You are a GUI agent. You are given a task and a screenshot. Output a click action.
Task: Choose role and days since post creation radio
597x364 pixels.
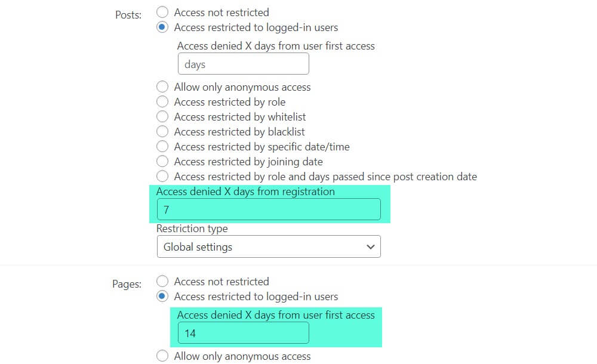[162, 177]
